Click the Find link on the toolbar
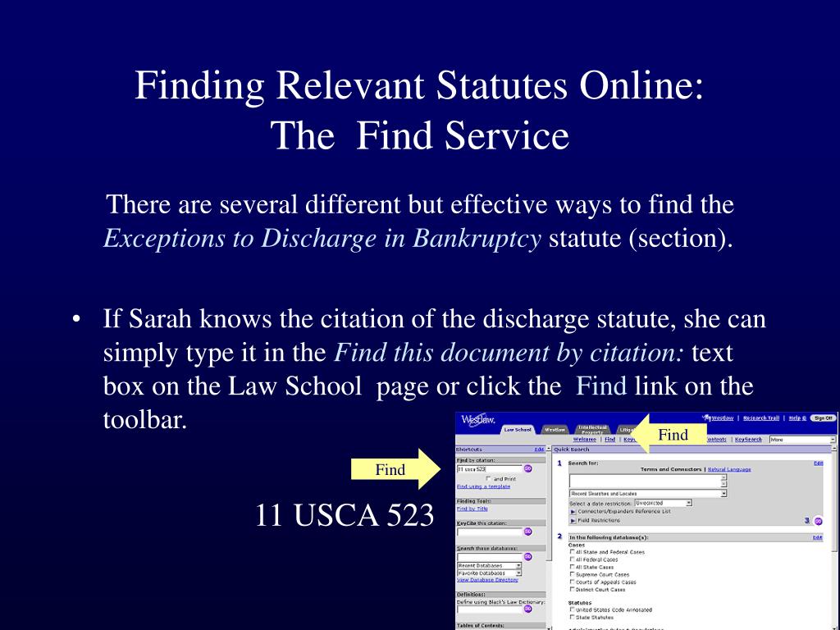Image resolution: width=840 pixels, height=630 pixels. point(609,440)
